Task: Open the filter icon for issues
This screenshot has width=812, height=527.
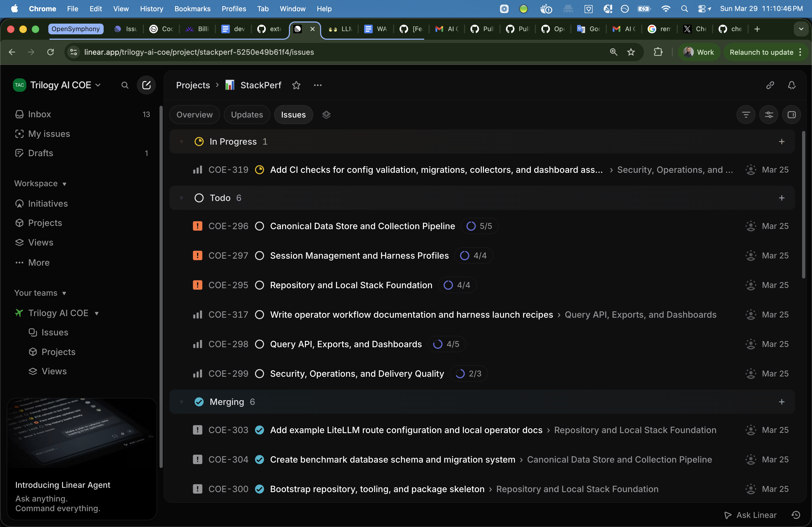Action: [746, 115]
